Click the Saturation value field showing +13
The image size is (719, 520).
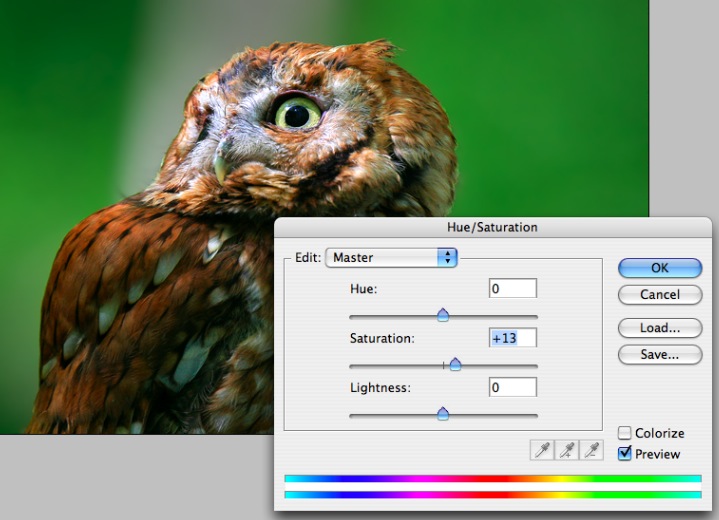pos(513,338)
